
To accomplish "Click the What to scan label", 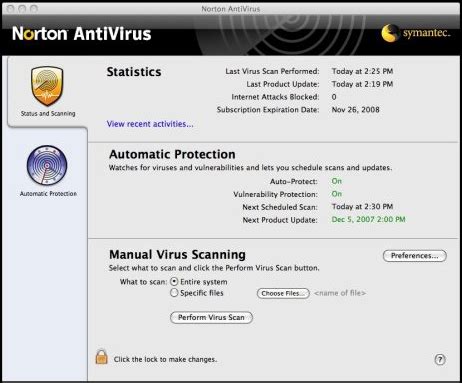I will tap(143, 282).
